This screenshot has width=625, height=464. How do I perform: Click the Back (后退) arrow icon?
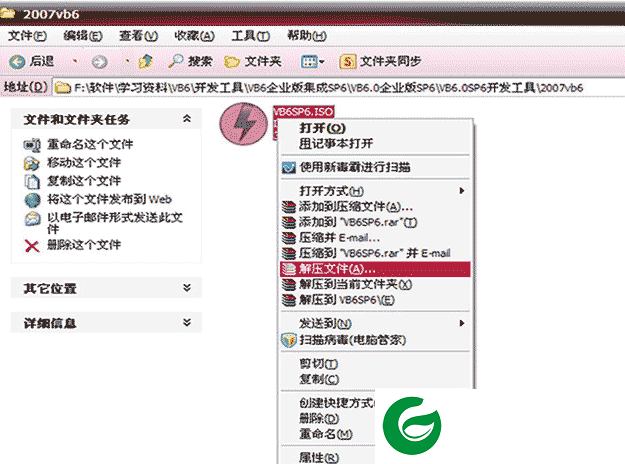coord(17,61)
